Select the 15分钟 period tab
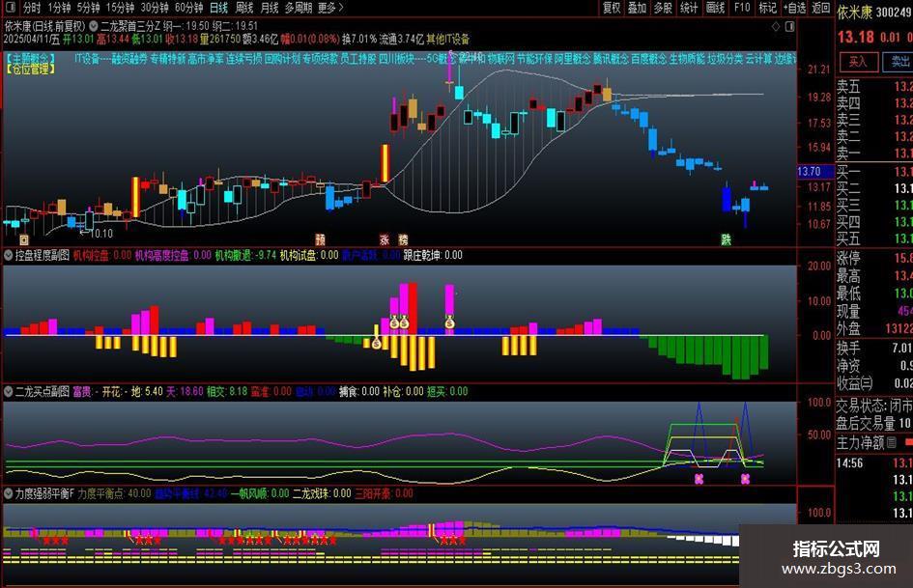913x588 pixels. 120,8
